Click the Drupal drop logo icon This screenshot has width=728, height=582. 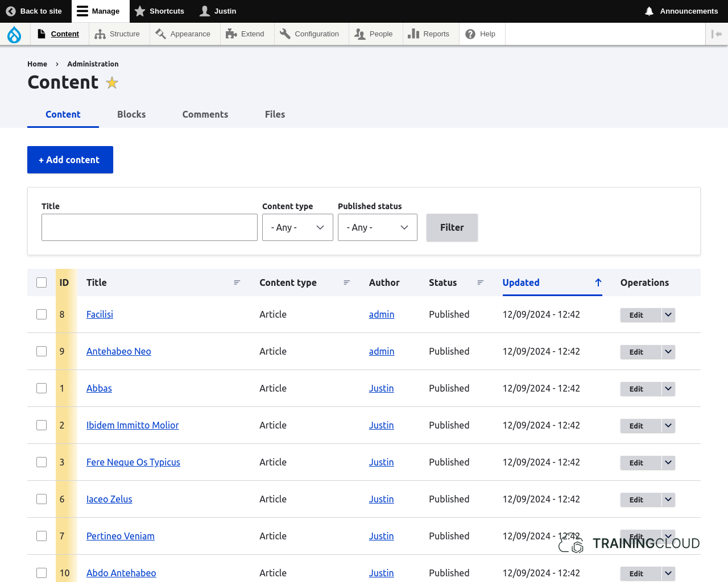pos(14,34)
